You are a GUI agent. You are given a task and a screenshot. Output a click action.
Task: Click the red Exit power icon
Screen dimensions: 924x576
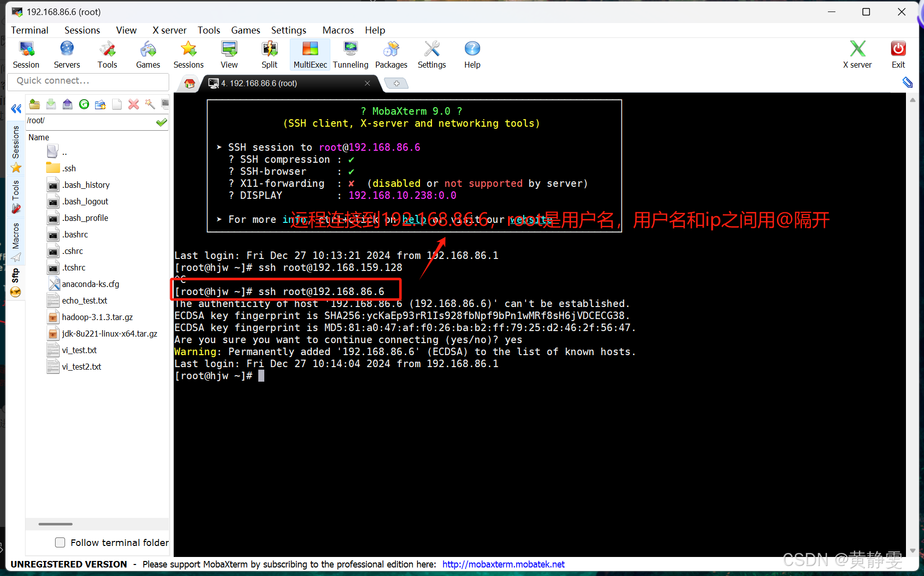[x=898, y=55]
